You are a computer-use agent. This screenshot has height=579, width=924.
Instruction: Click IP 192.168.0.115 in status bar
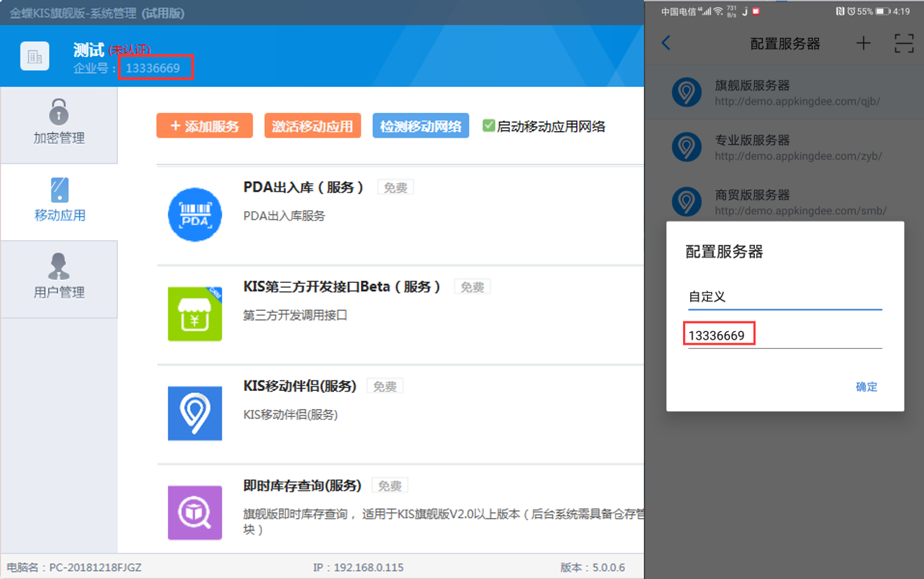pyautogui.click(x=358, y=567)
